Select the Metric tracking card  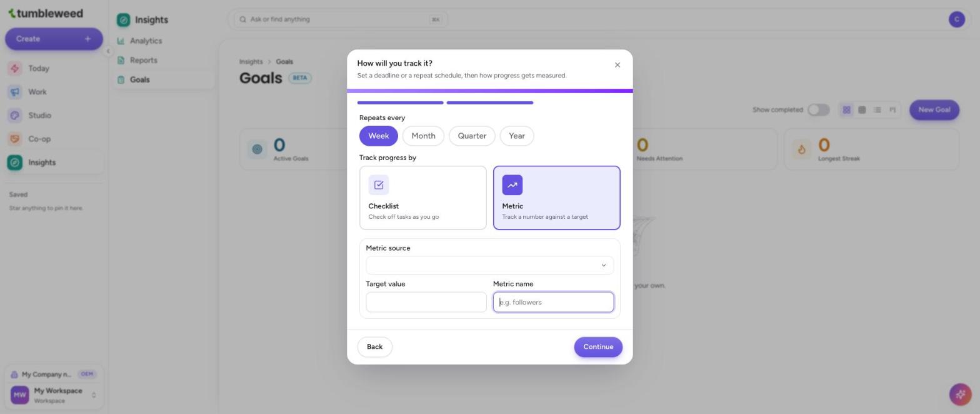557,198
